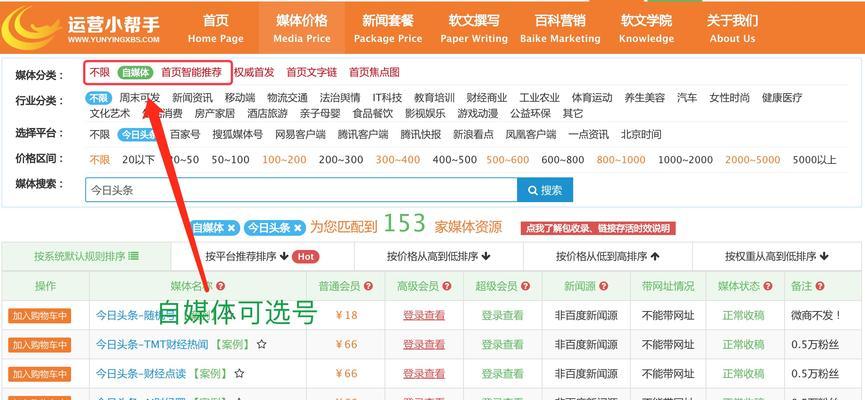Open the 媒体价格 Media Price menu
This screenshot has width=865, height=400.
302,29
